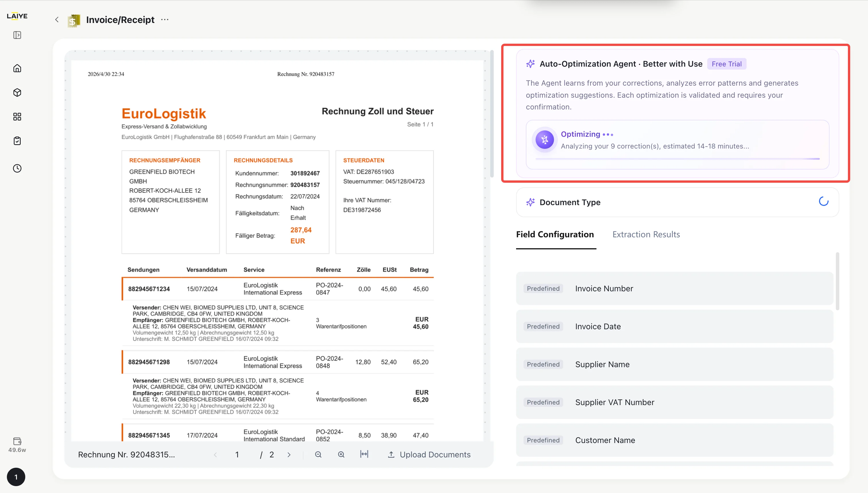Select the Invoice Date field row

pos(675,326)
